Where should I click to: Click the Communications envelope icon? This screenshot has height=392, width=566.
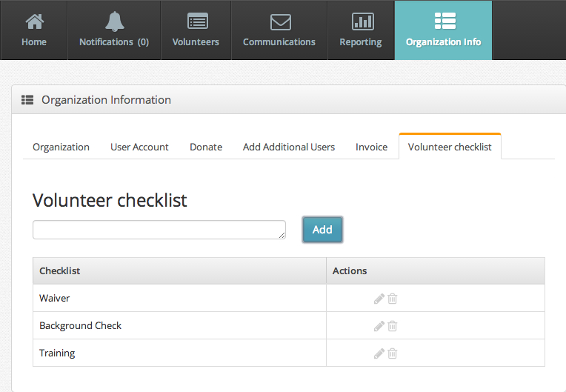pyautogui.click(x=281, y=22)
